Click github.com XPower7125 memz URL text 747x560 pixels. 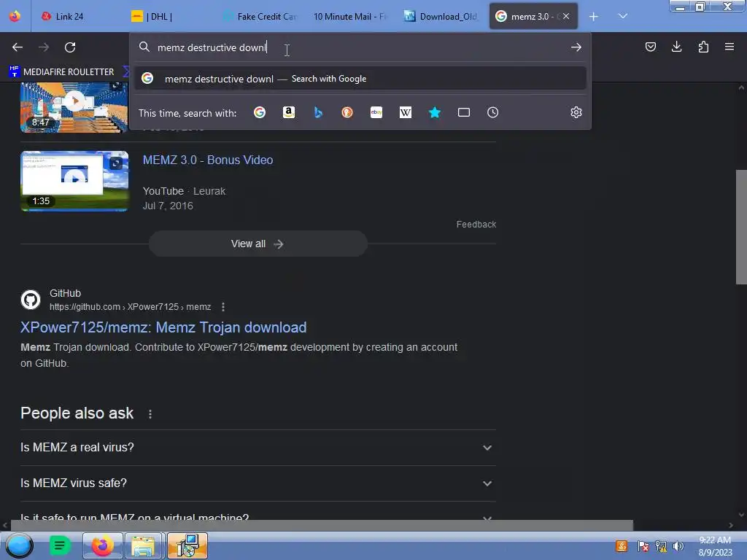coord(130,307)
